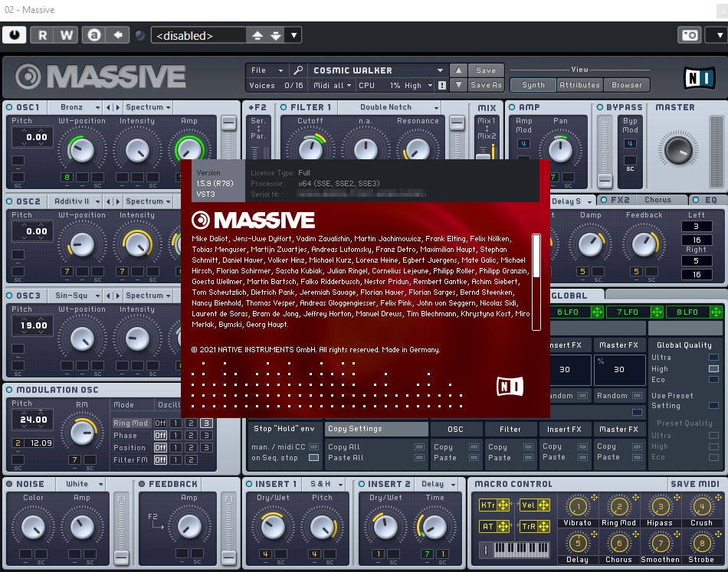Click the 8 LFO drag handle icon
Image resolution: width=728 pixels, height=572 pixels.
tap(717, 312)
